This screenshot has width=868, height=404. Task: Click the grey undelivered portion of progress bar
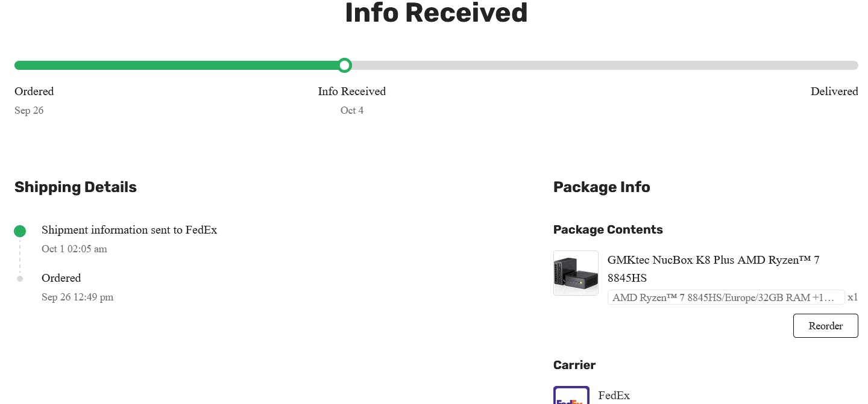603,65
